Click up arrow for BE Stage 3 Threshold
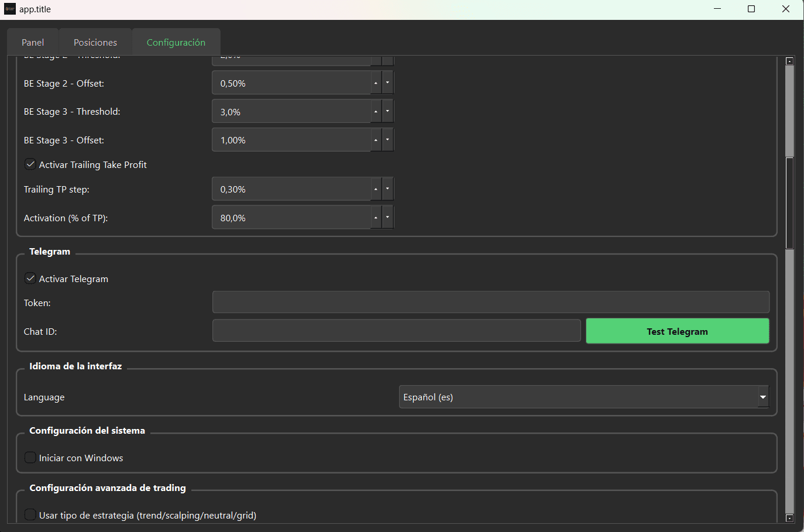Image resolution: width=804 pixels, height=532 pixels. click(376, 111)
